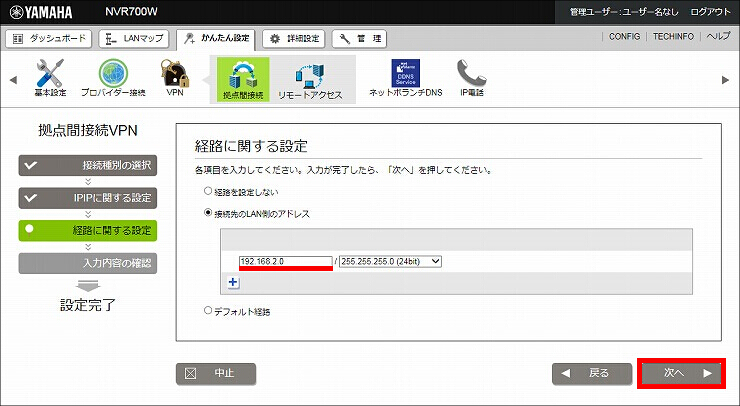Switch to the LANマップ tab
The height and width of the screenshot is (406, 740).
[135, 39]
